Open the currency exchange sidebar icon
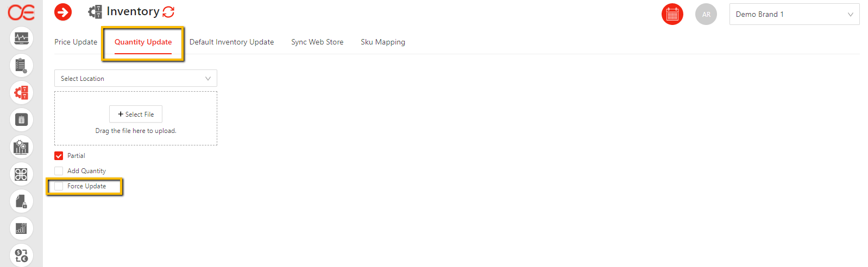 point(21,255)
